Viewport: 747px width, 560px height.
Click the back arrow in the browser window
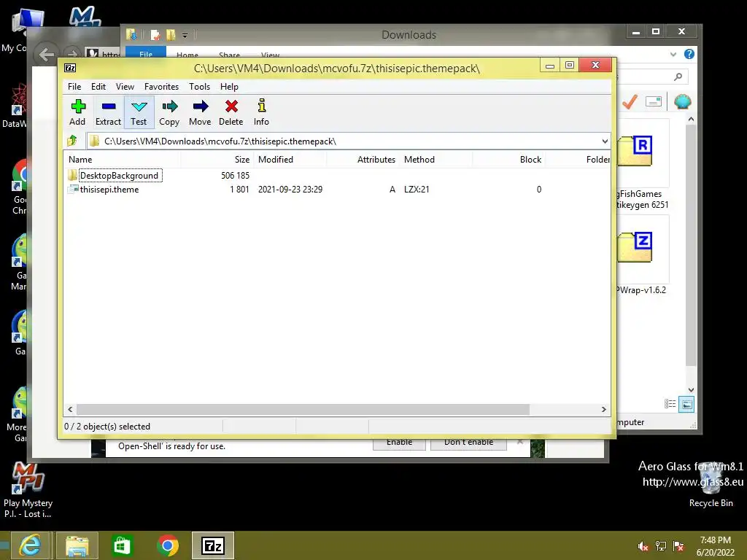(x=46, y=54)
